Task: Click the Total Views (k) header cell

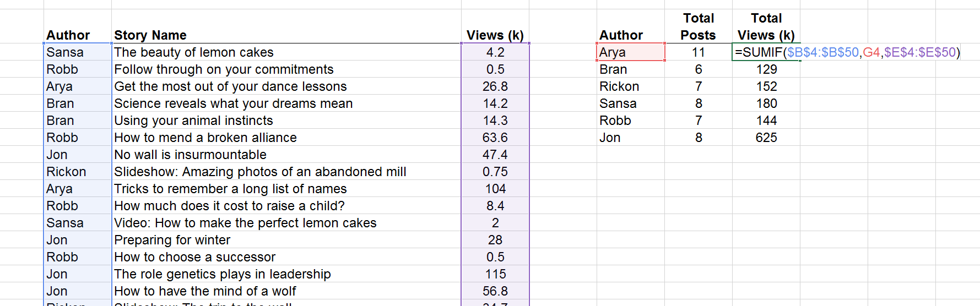Action: click(x=766, y=26)
